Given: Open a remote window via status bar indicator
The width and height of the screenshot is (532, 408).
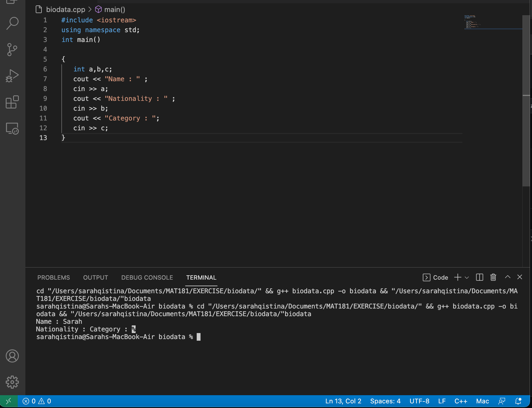Looking at the screenshot, I should click(x=8, y=401).
